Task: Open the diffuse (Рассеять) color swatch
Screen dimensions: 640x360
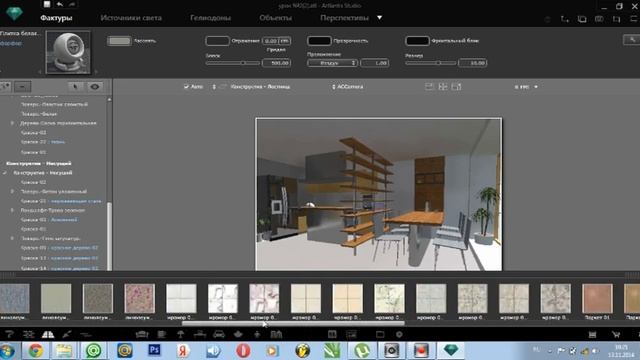Action: [119, 41]
